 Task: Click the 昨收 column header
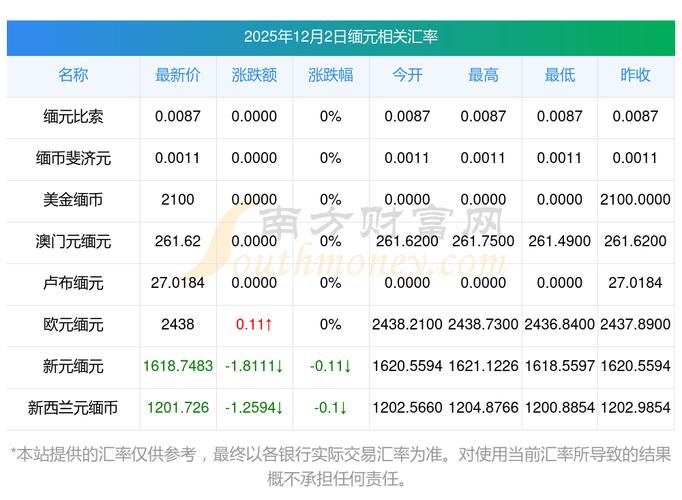[x=635, y=75]
